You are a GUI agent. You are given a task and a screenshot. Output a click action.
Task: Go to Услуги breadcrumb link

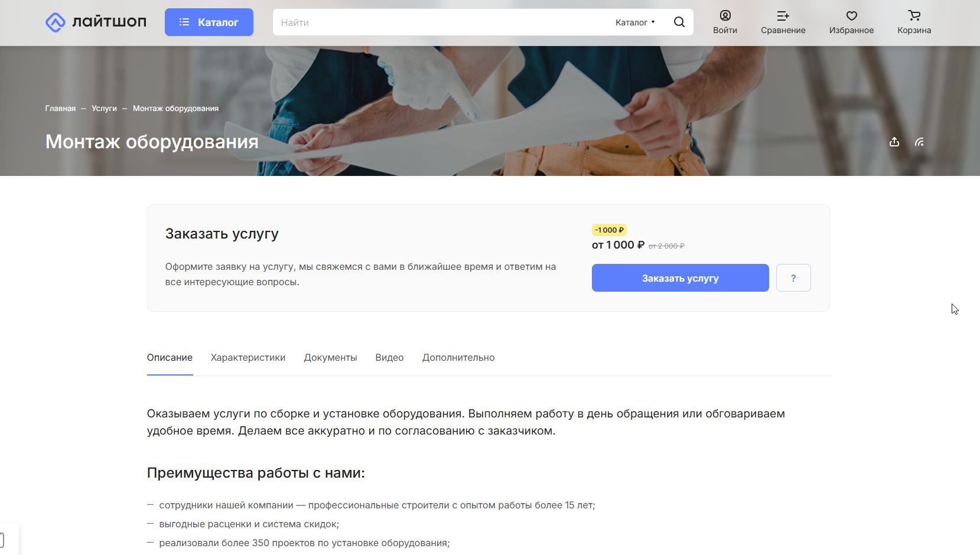[104, 109]
